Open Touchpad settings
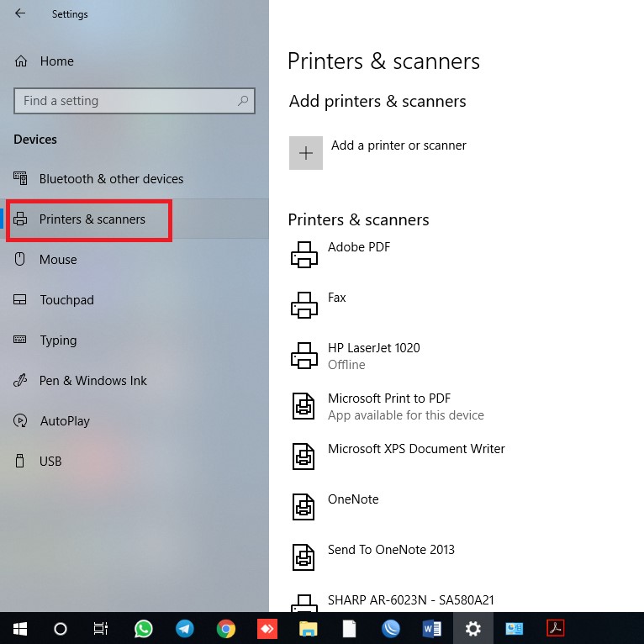Viewport: 644px width, 644px height. [66, 300]
